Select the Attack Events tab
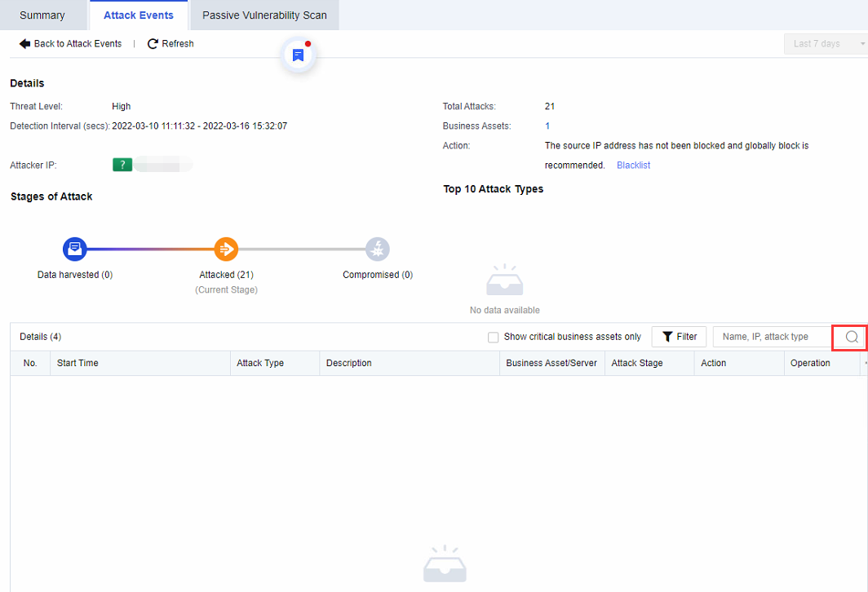This screenshot has height=592, width=868. coord(139,15)
